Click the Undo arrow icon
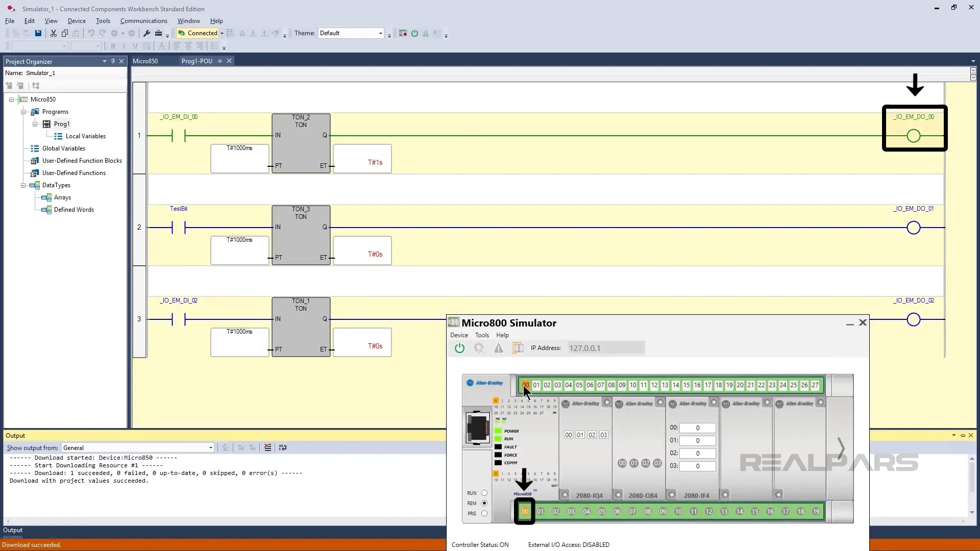The height and width of the screenshot is (551, 980). click(91, 33)
